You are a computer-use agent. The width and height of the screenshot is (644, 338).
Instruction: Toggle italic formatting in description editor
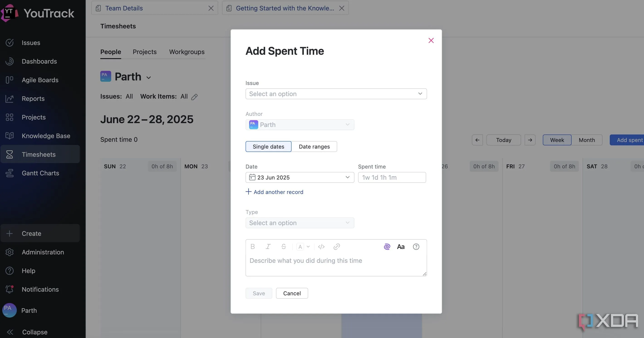(268, 247)
